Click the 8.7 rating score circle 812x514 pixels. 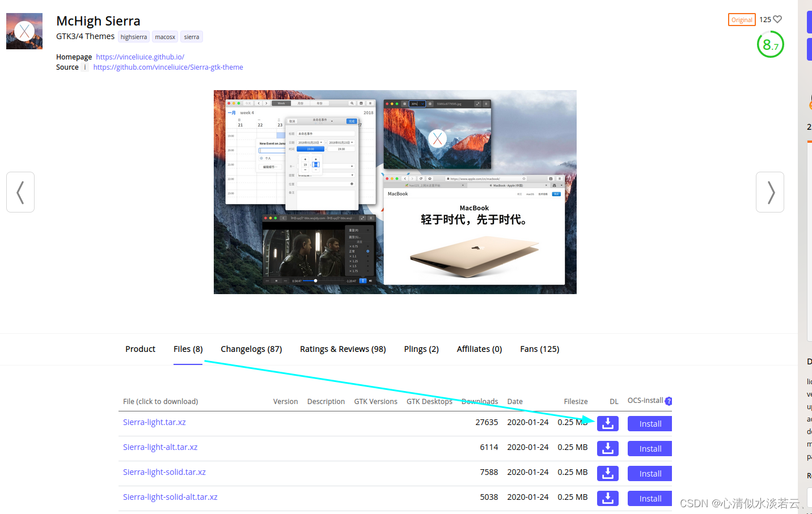770,44
